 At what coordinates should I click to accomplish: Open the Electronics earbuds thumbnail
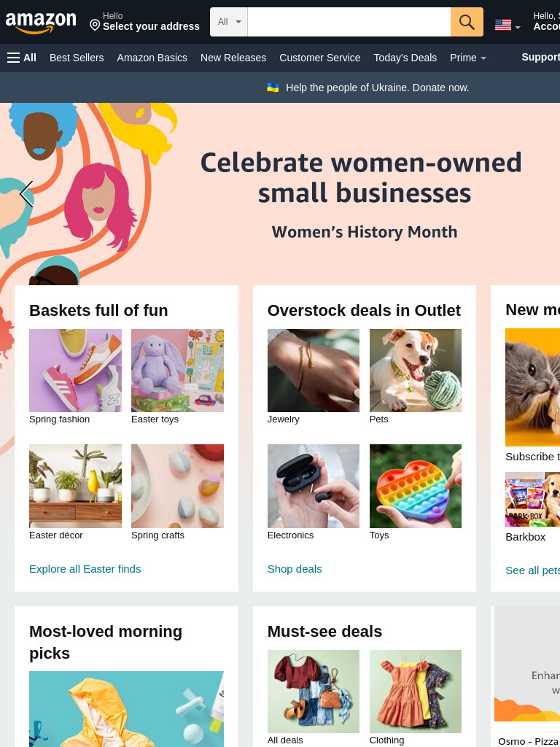click(314, 486)
